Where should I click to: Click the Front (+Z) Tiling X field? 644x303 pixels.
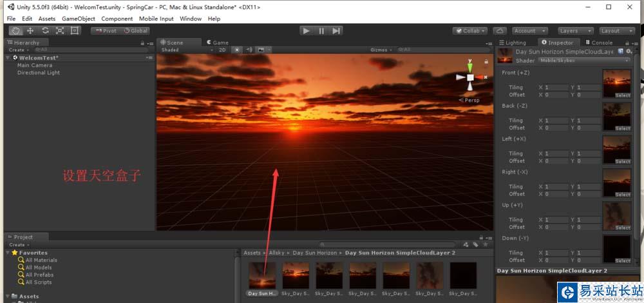tap(556, 88)
